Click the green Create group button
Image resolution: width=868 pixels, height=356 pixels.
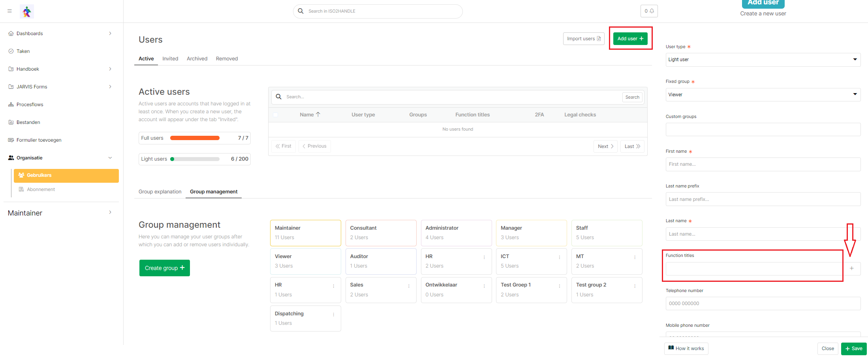tap(164, 268)
